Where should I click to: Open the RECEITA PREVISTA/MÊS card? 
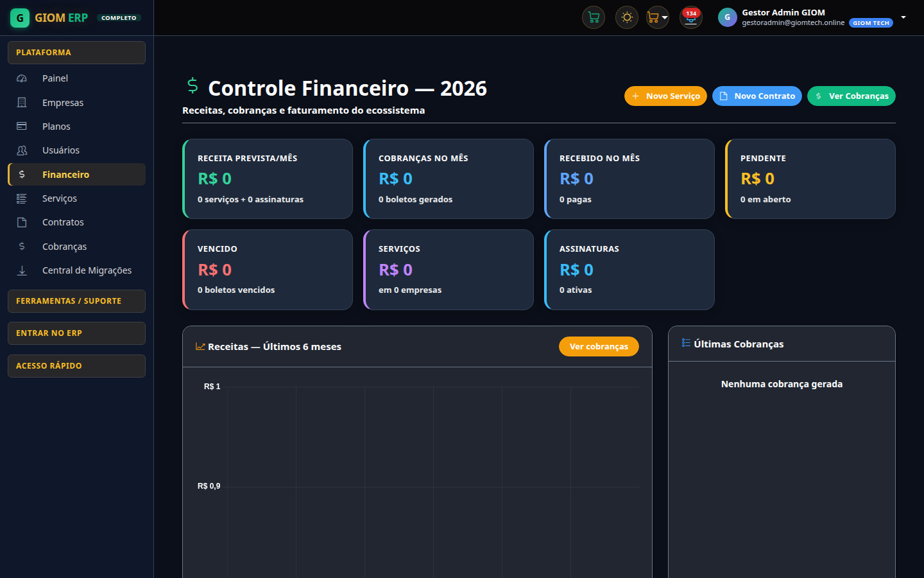click(268, 179)
